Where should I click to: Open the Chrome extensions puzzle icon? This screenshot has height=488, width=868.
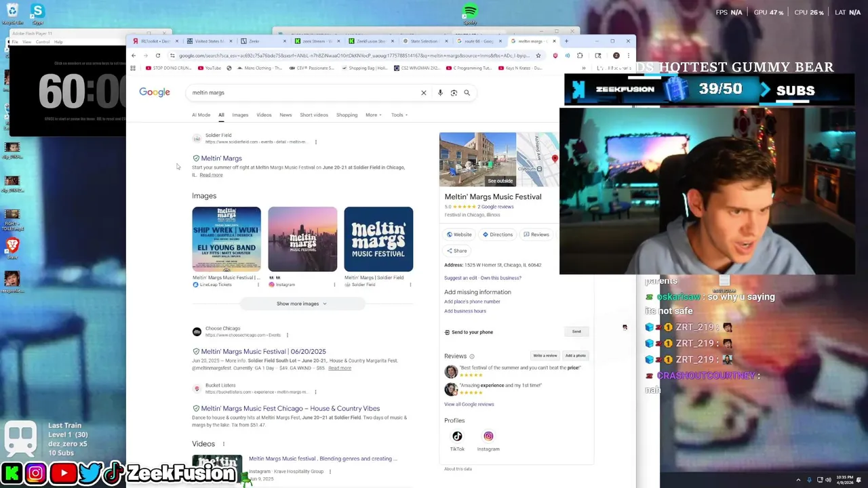[x=580, y=56]
